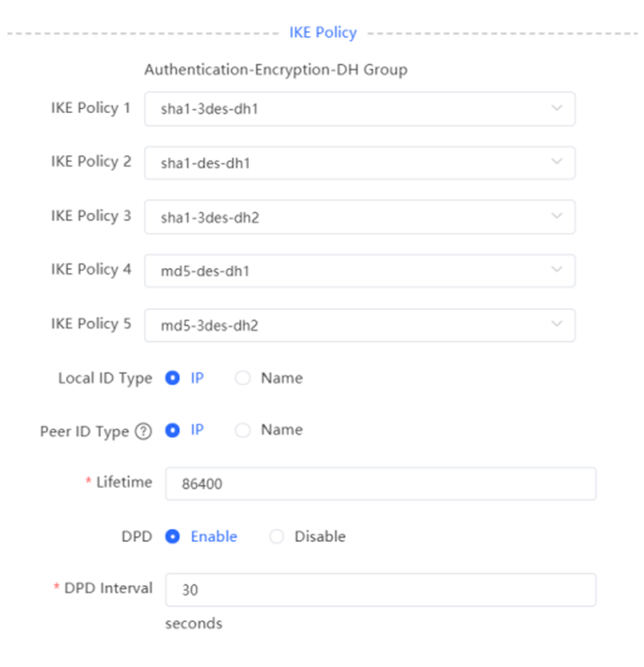Click the DPD Interval input field
The height and width of the screenshot is (667, 644).
point(381,590)
